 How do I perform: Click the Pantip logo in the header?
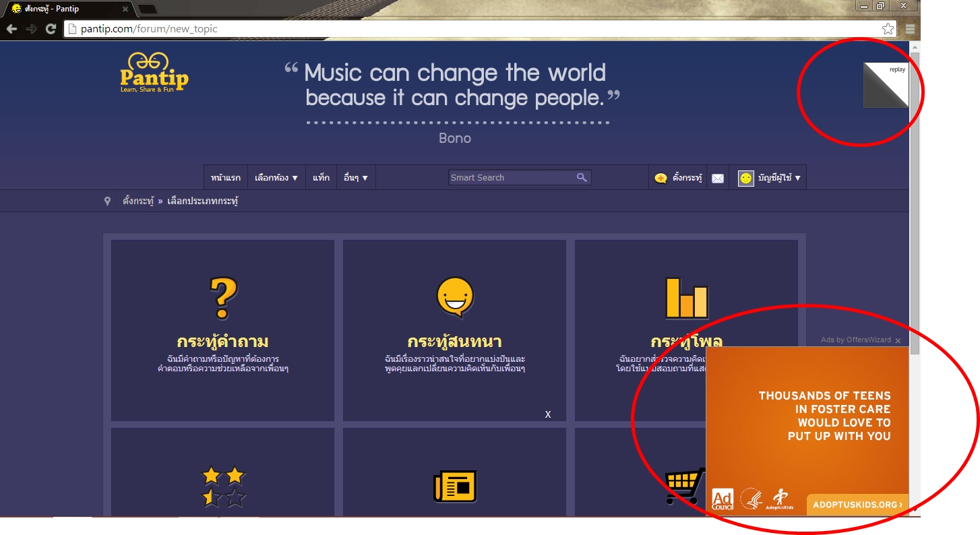154,72
